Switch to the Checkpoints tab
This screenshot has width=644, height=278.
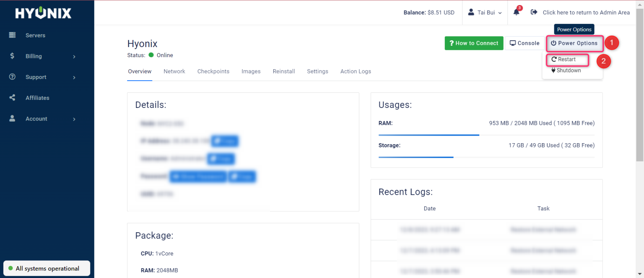pos(213,71)
